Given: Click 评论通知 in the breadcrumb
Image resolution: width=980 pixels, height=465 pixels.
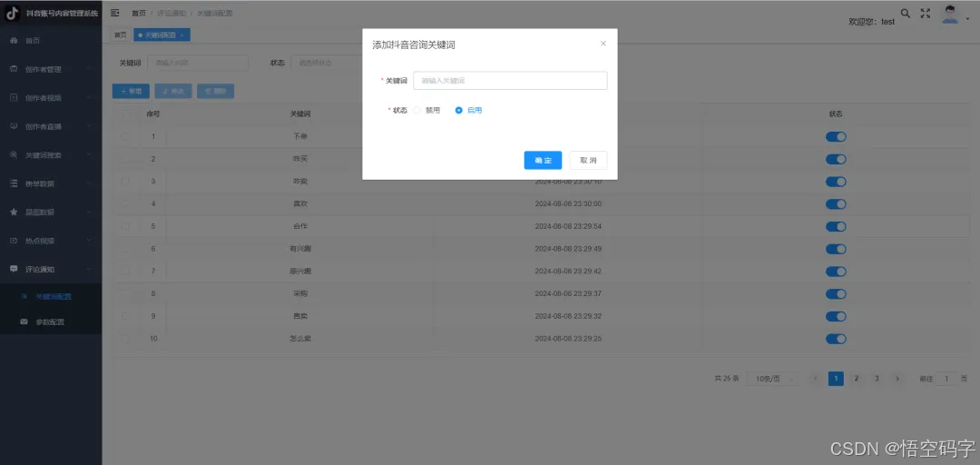Looking at the screenshot, I should click(171, 13).
